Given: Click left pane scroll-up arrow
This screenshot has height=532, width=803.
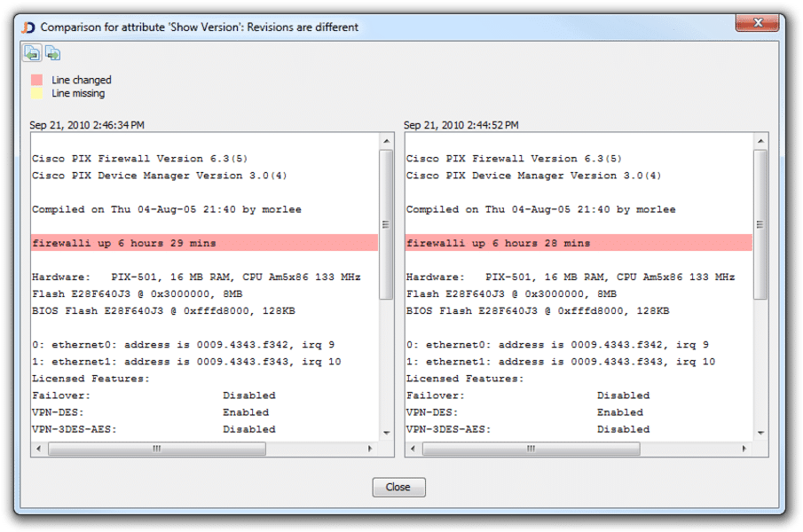Looking at the screenshot, I should point(386,141).
